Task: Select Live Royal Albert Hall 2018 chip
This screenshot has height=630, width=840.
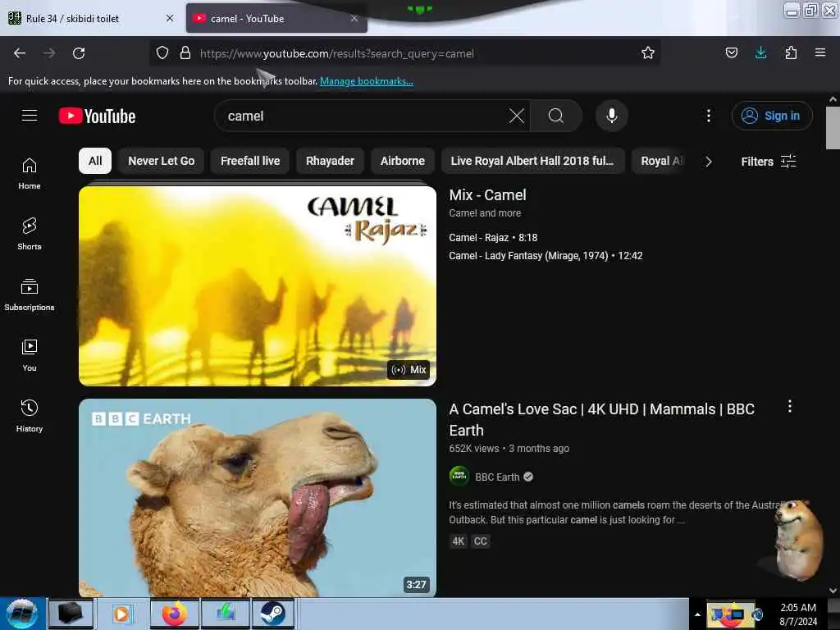Action: tap(532, 161)
